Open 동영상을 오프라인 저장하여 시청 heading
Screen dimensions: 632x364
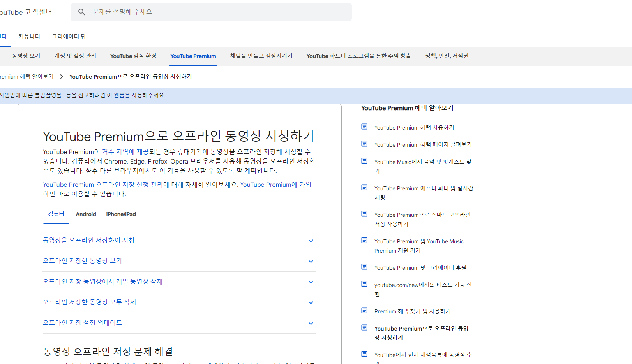[88, 240]
